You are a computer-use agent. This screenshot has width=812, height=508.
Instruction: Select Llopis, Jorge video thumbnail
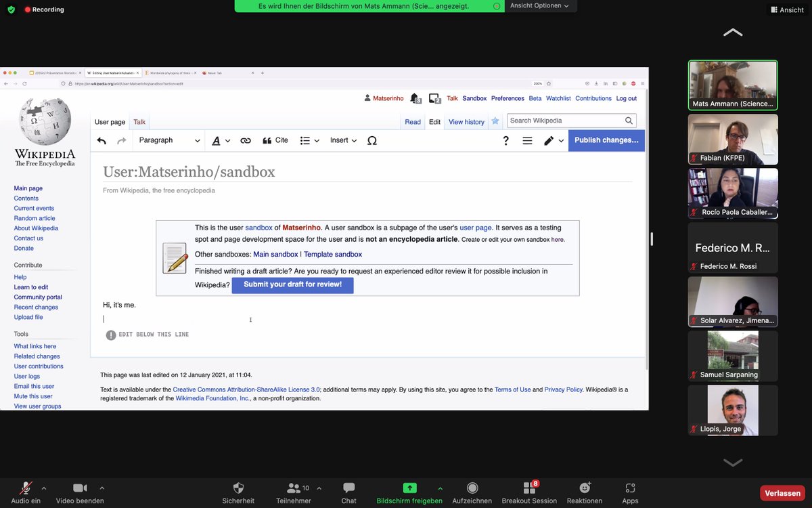(733, 410)
